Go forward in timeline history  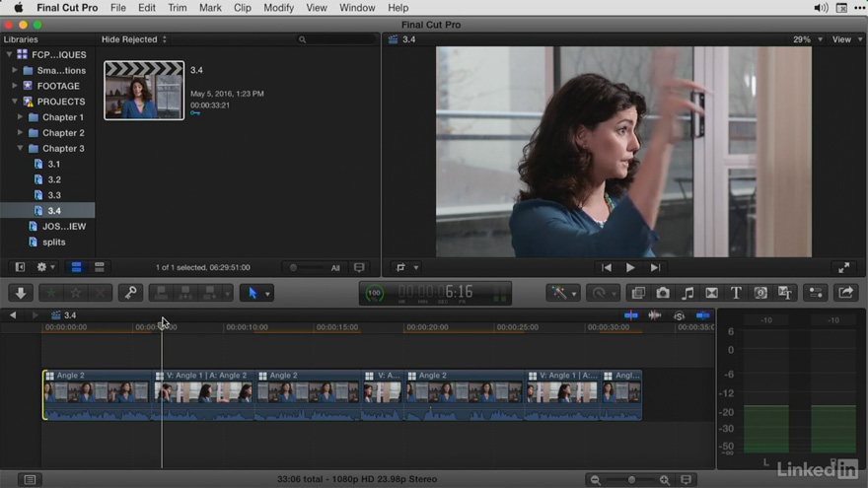coord(35,314)
